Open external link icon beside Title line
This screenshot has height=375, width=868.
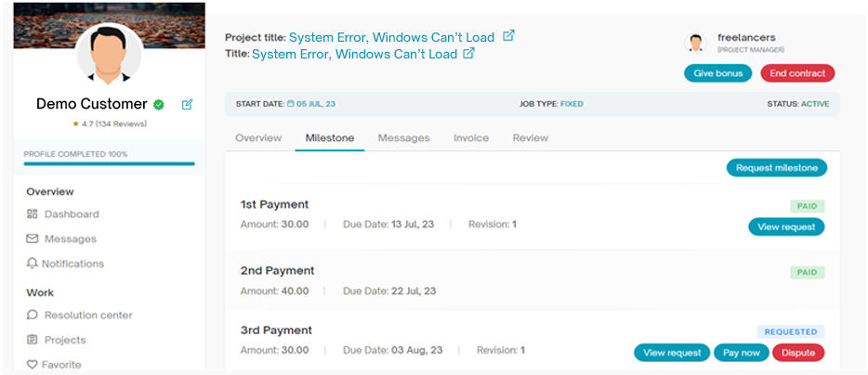(469, 54)
